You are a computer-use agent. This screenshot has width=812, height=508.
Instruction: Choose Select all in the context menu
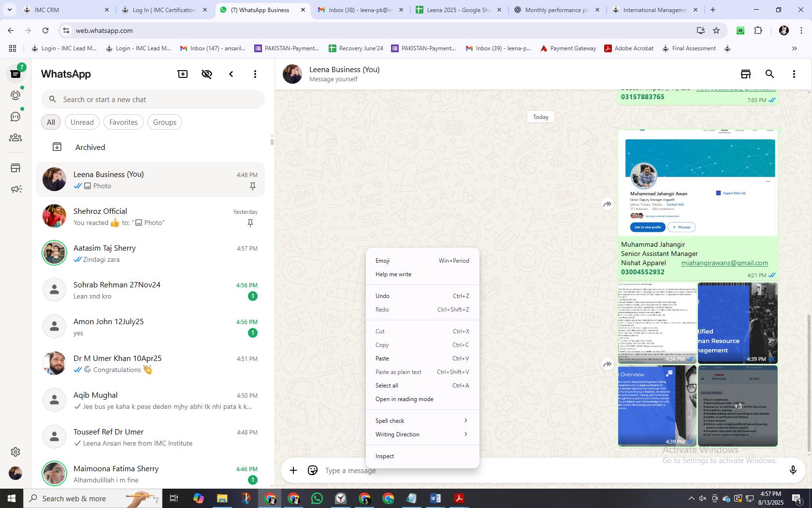pos(422,386)
